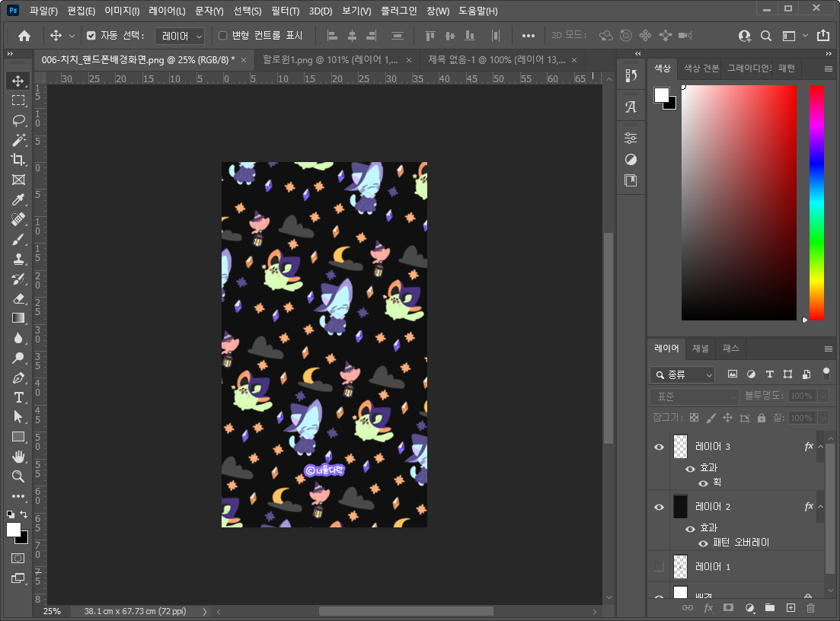840x621 pixels.
Task: Select the Rectangular Marquee tool
Action: [18, 100]
